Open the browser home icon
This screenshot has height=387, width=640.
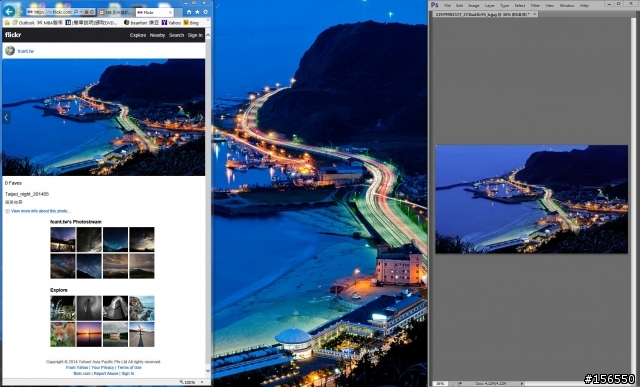(189, 12)
